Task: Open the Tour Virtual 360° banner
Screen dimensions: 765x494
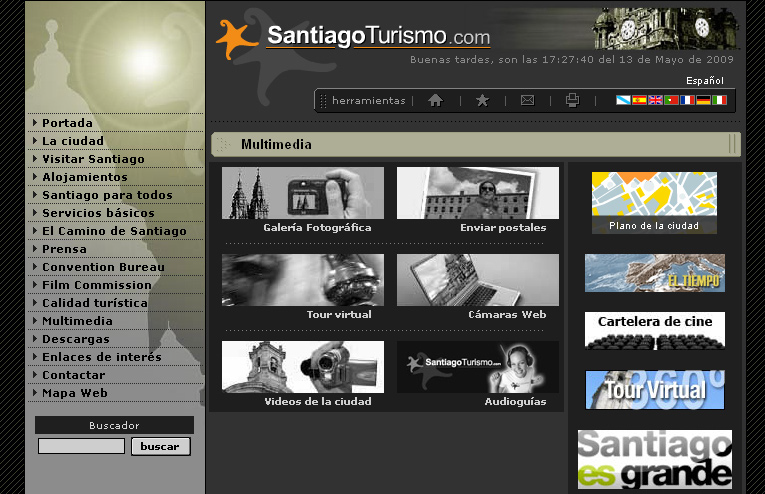Action: click(655, 390)
